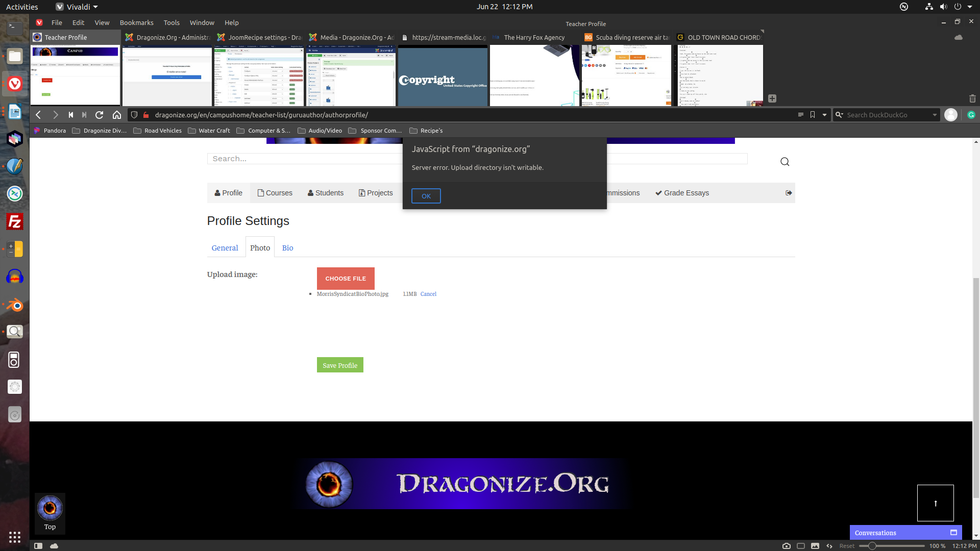Expand the bookmark dropdown arrow in address bar
This screenshot has width=980, height=551.
tap(824, 115)
